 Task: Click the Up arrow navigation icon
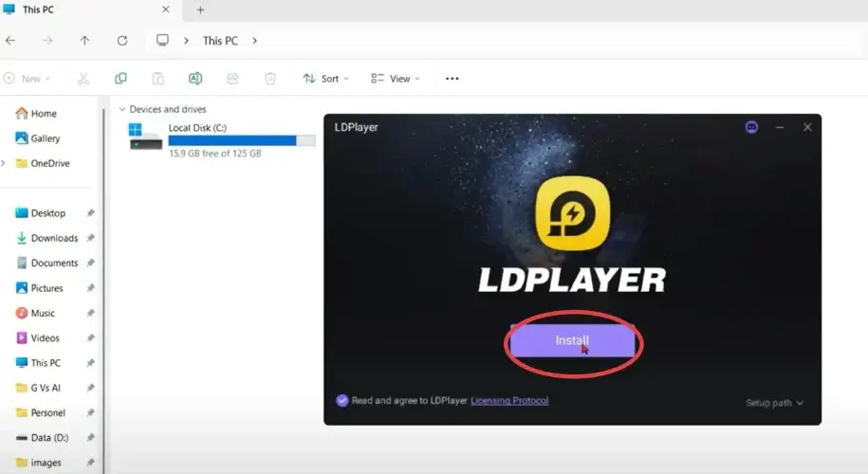coord(84,41)
